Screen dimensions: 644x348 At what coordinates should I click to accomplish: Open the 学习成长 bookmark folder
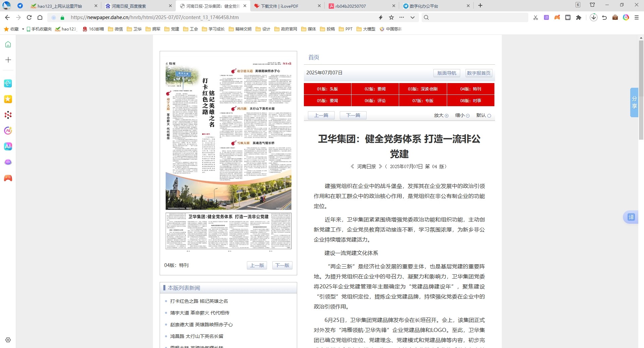pyautogui.click(x=213, y=29)
